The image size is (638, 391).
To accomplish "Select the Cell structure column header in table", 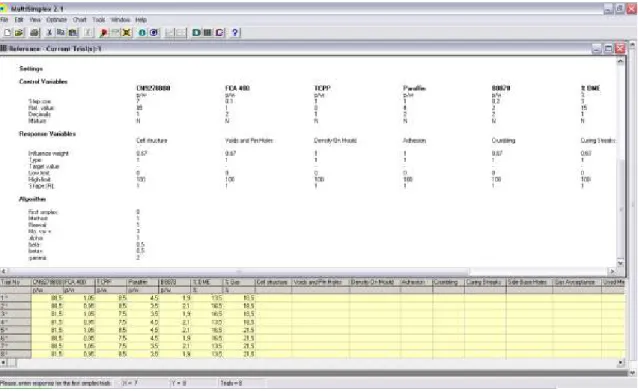I will point(273,282).
